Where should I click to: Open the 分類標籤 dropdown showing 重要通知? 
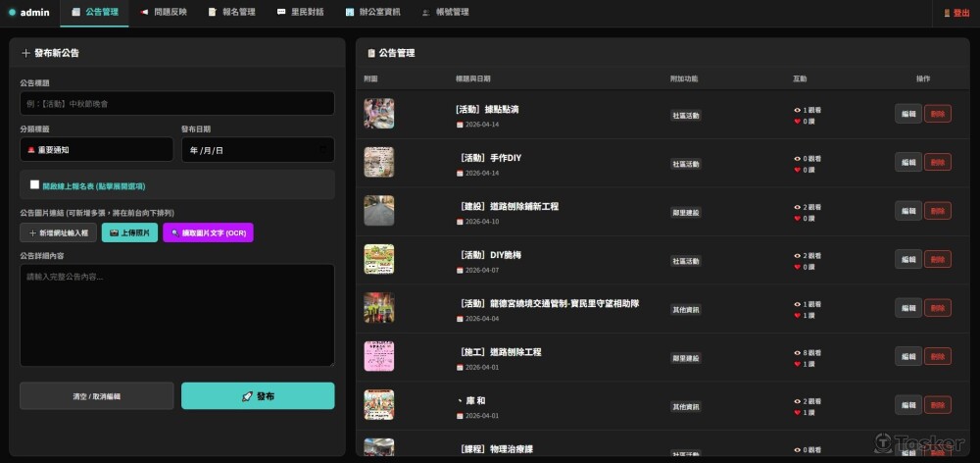click(x=96, y=149)
